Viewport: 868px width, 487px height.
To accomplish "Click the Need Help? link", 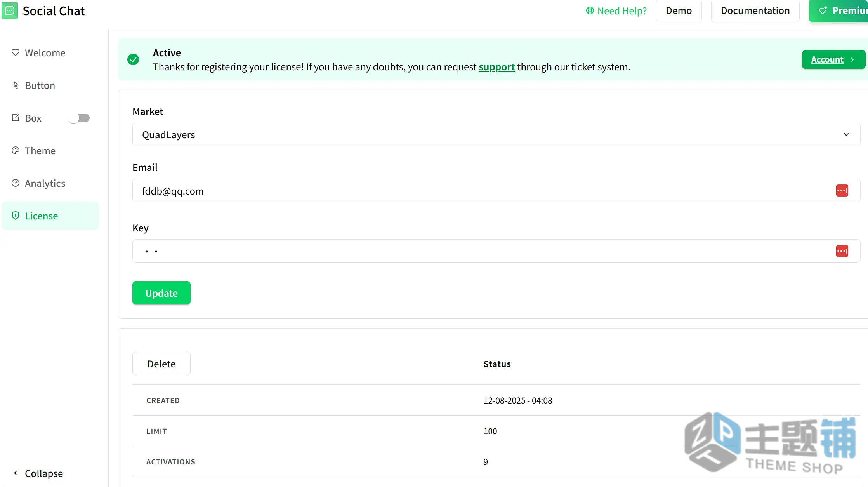I will 616,11.
